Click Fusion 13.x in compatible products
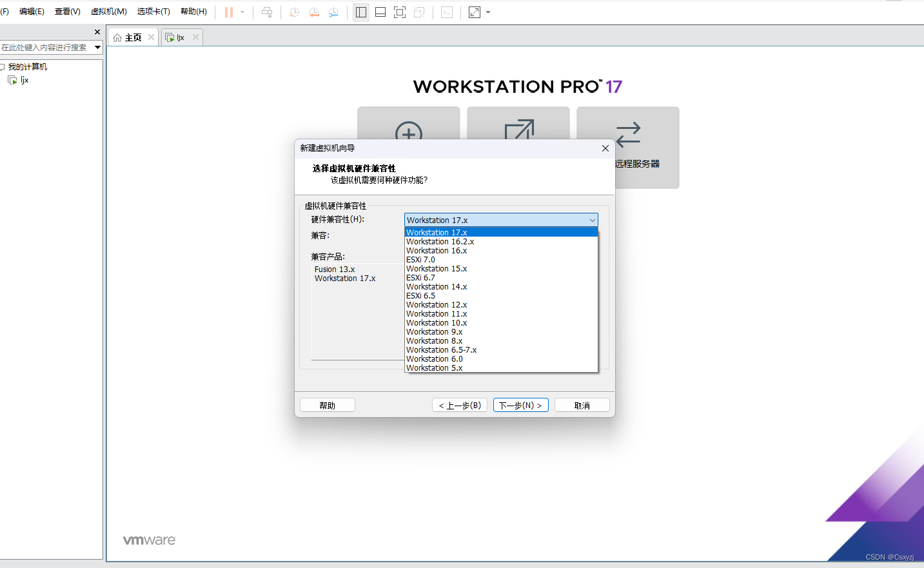This screenshot has width=924, height=568. (335, 269)
